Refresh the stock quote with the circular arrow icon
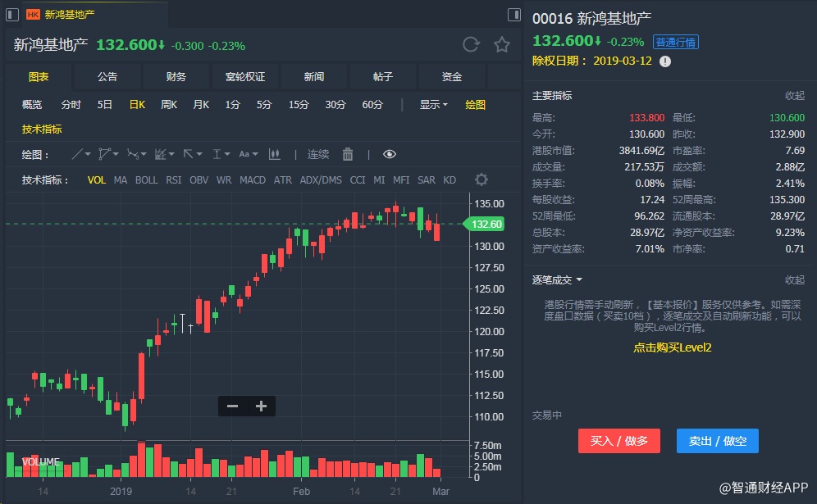The image size is (817, 504). point(471,45)
